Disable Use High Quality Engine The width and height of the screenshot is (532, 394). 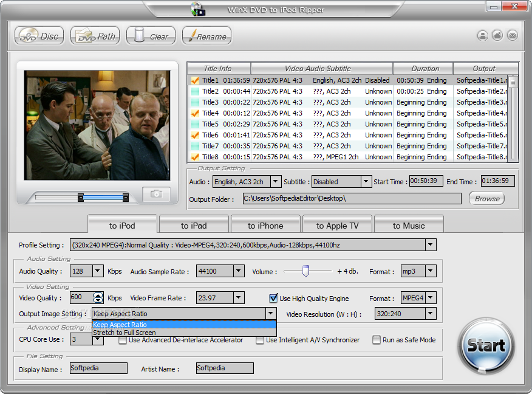click(x=273, y=298)
